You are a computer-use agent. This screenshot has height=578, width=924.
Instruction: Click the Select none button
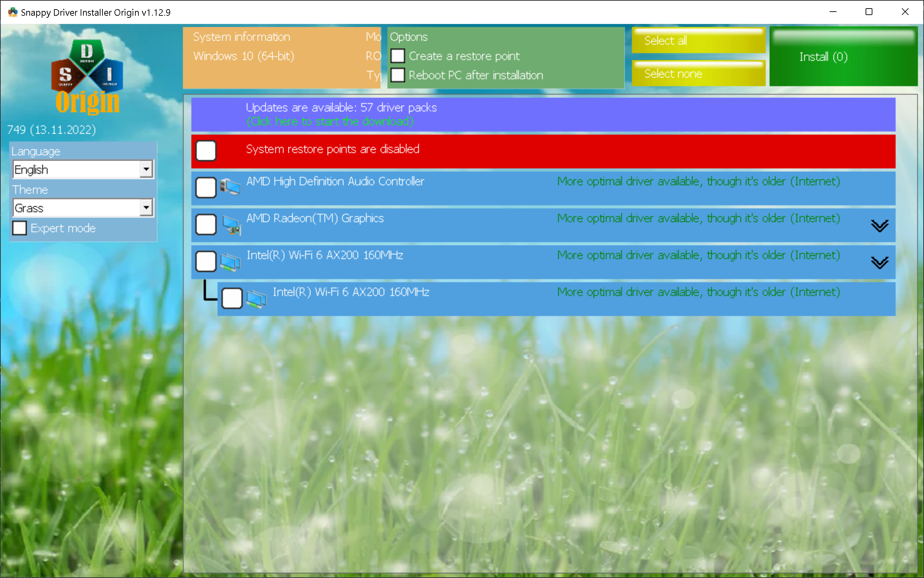[698, 73]
